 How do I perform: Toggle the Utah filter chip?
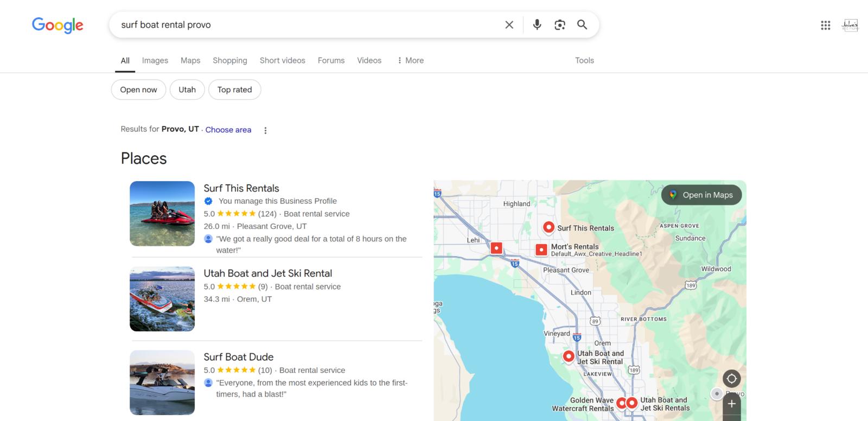[187, 90]
